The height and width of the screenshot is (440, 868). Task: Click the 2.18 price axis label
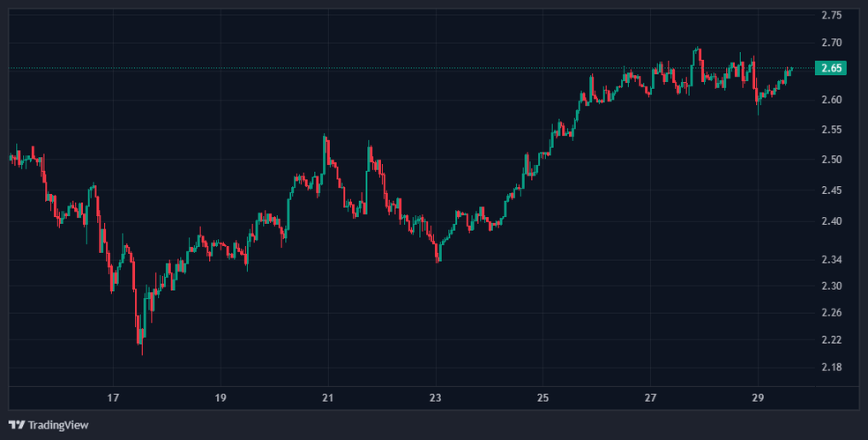[x=831, y=368]
